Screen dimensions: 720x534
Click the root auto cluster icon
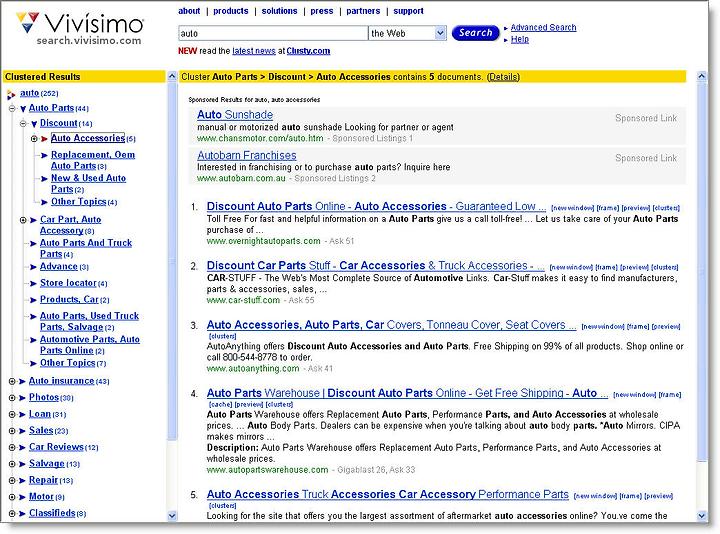click(11, 95)
